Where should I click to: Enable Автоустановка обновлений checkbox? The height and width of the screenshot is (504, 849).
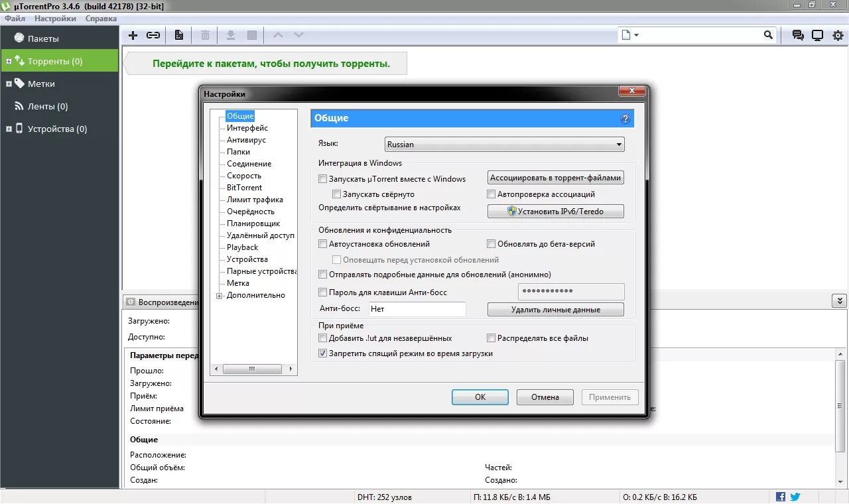323,244
